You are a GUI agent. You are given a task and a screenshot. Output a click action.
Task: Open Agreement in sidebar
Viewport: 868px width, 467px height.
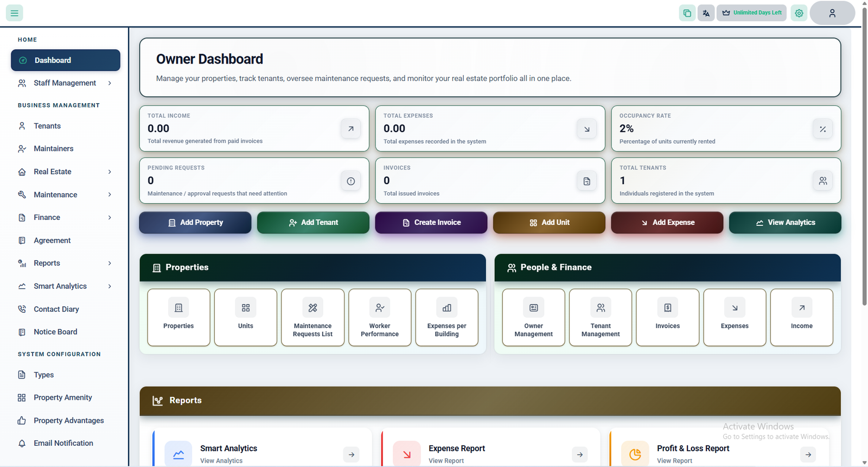[x=66, y=241]
